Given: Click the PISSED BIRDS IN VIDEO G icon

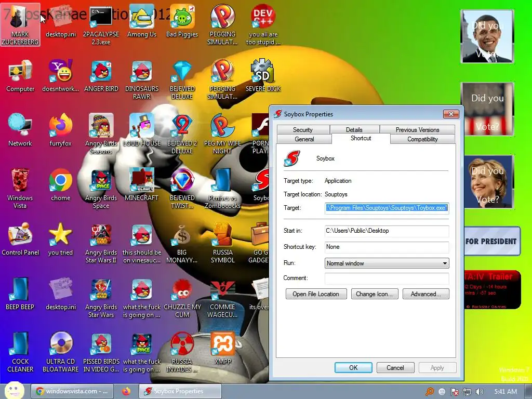Looking at the screenshot, I should point(101,352).
